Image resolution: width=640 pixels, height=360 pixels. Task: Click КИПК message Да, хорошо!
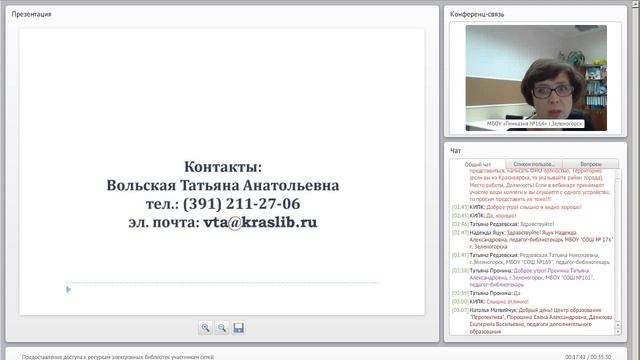(x=484, y=216)
